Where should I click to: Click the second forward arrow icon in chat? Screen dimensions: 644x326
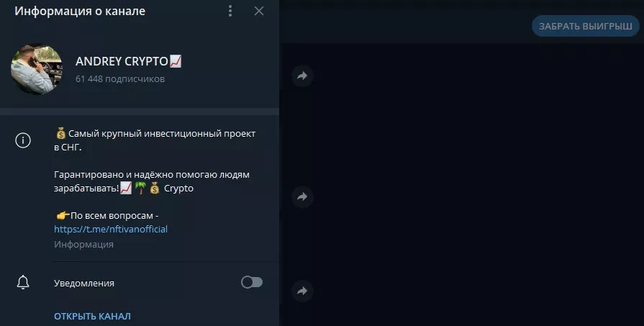(302, 196)
